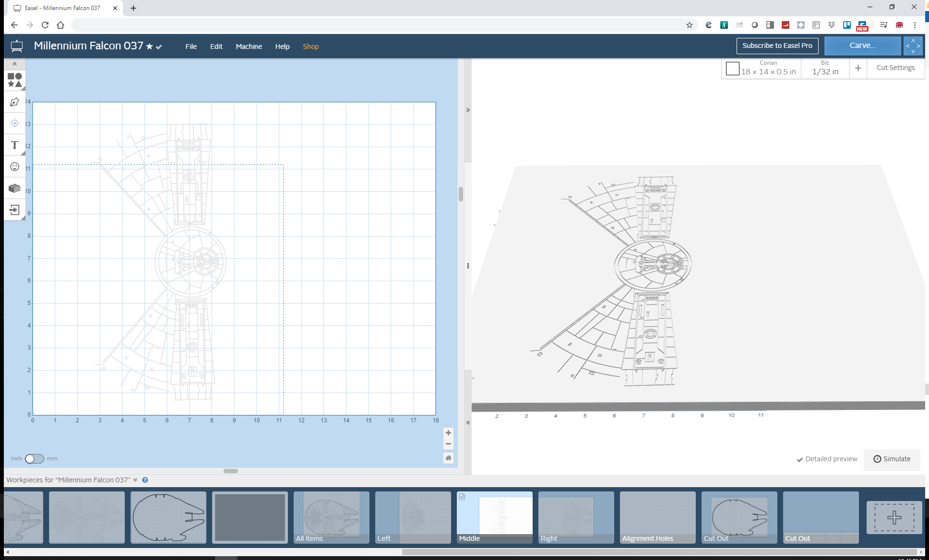This screenshot has height=560, width=929.
Task: Click the text tool icon
Action: point(14,145)
